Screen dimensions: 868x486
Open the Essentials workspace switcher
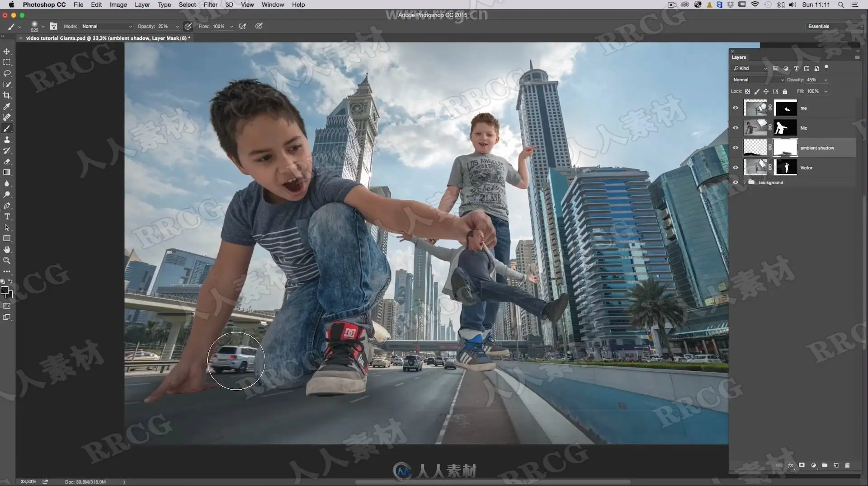(x=835, y=26)
